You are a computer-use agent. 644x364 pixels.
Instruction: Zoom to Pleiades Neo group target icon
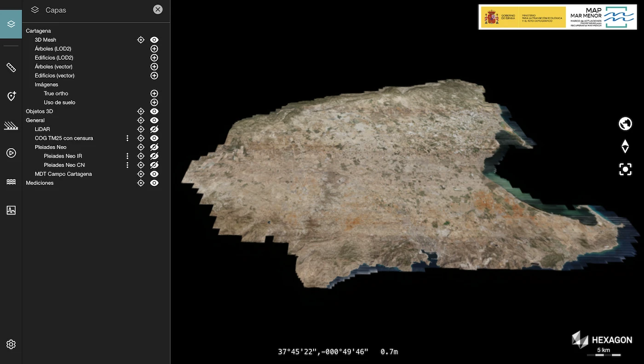pos(141,147)
